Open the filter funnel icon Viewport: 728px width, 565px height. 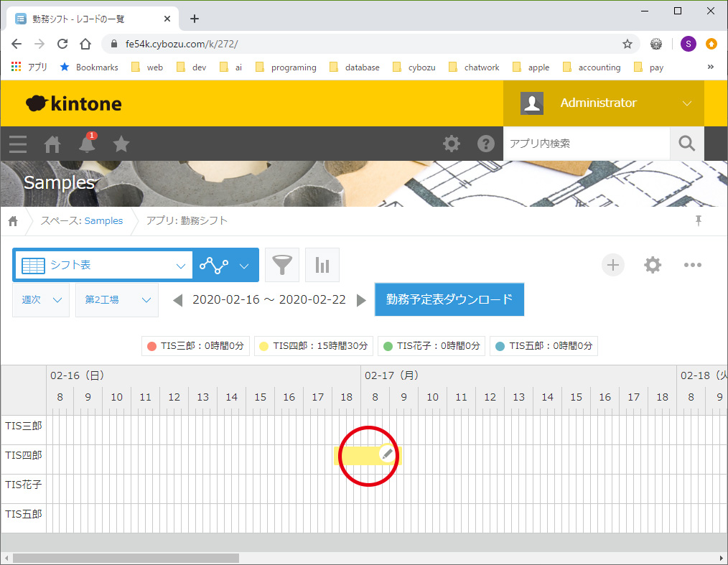pyautogui.click(x=282, y=265)
